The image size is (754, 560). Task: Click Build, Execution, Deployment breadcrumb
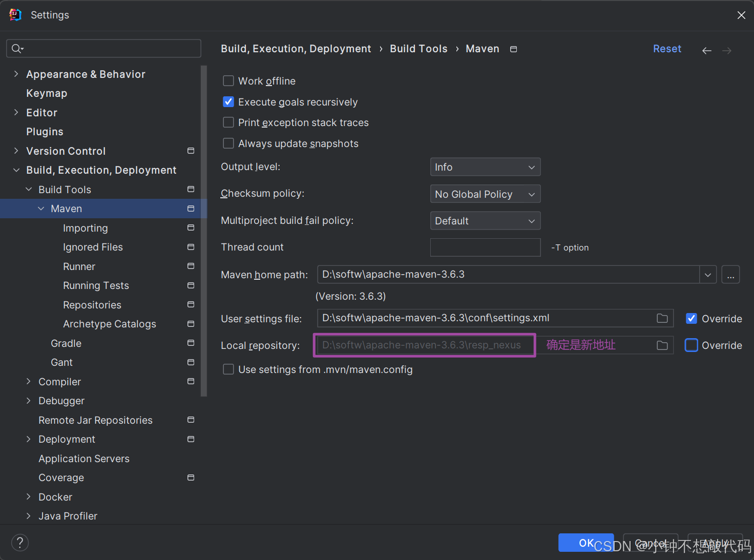click(296, 49)
